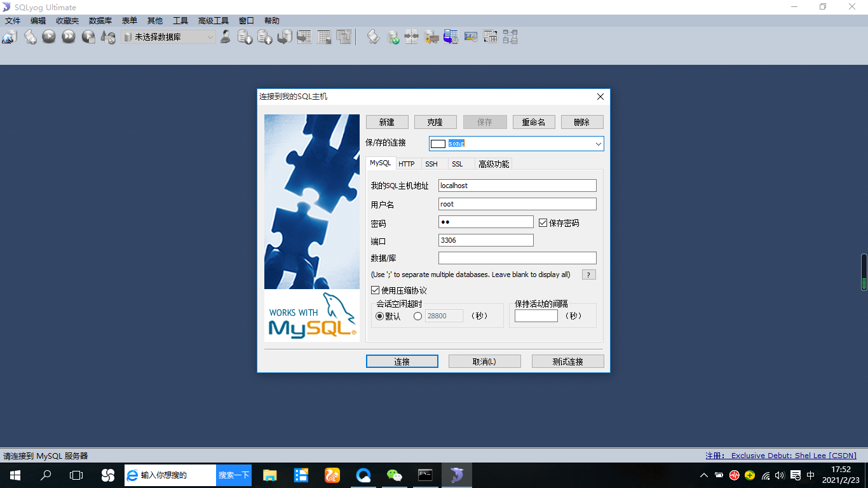Click the scroll-shaped toolbar icon
The height and width of the screenshot is (488, 868).
[374, 37]
